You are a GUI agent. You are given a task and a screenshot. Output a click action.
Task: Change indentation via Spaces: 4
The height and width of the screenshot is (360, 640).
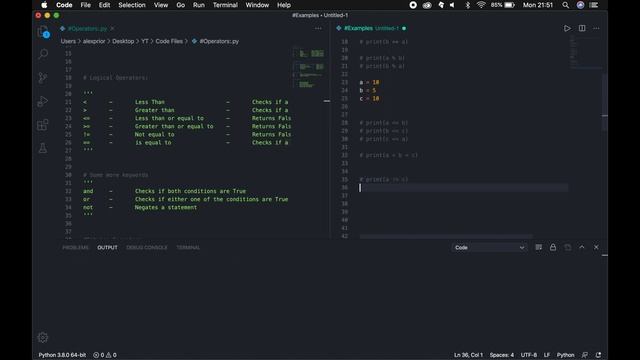(502, 355)
